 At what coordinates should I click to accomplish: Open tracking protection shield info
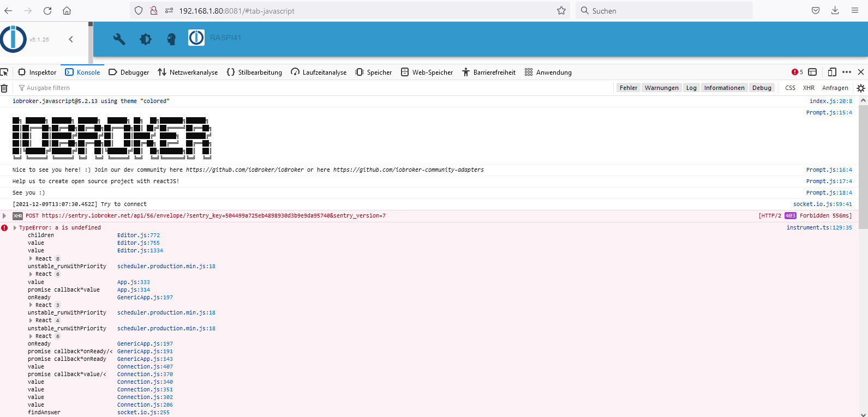[139, 11]
